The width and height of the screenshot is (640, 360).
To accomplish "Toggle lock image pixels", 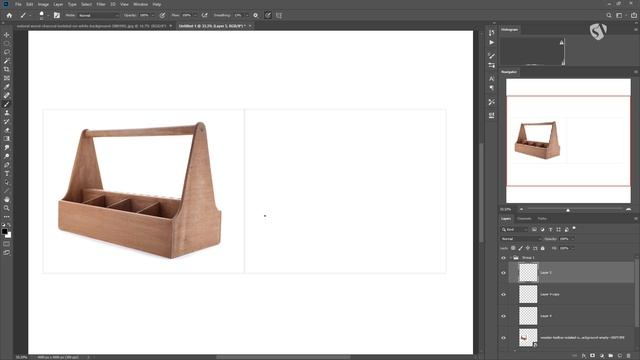I will (520, 248).
